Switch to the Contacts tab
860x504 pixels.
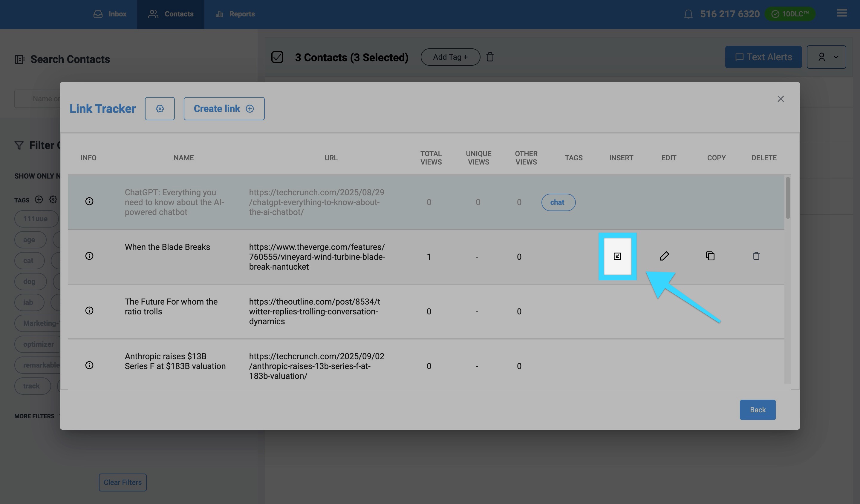click(171, 14)
